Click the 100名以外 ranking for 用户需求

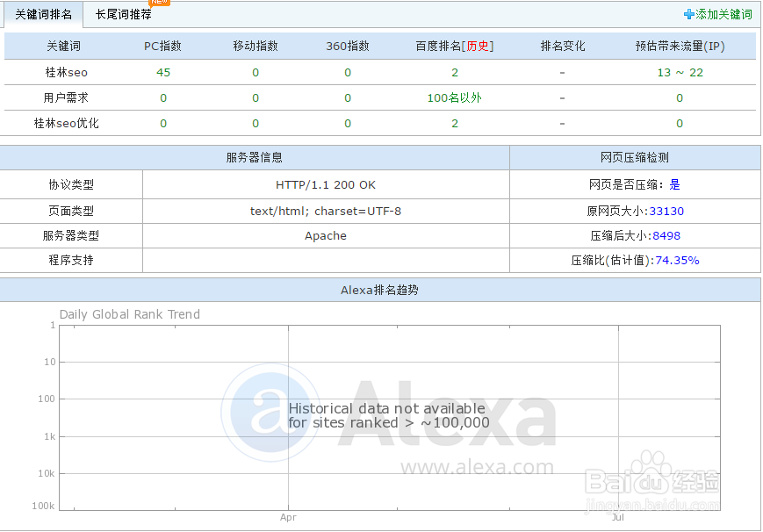(x=454, y=97)
